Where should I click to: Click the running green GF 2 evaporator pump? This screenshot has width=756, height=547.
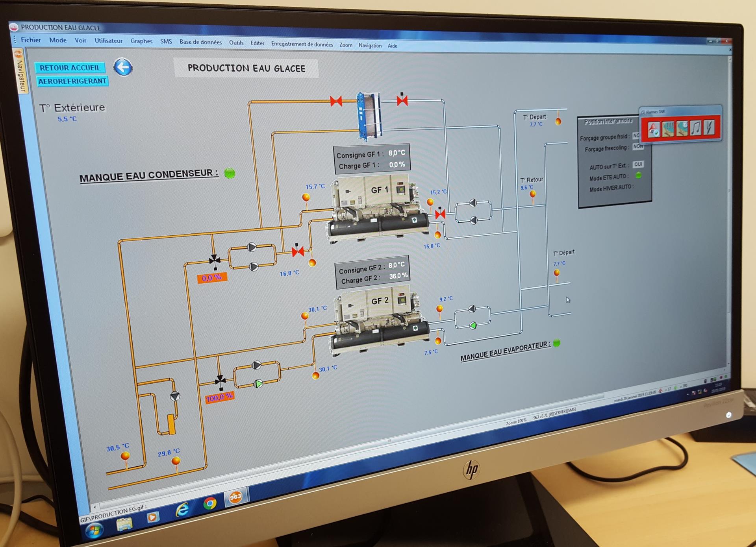coord(473,325)
